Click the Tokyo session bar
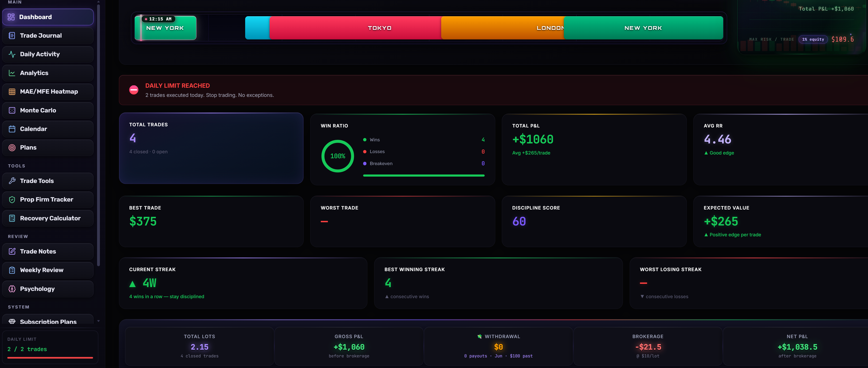Screen dimensions: 868x368 pos(355,28)
